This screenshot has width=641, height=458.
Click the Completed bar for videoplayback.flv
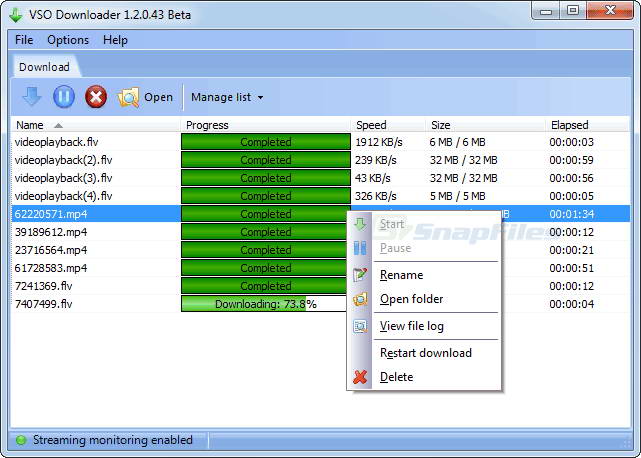(266, 142)
